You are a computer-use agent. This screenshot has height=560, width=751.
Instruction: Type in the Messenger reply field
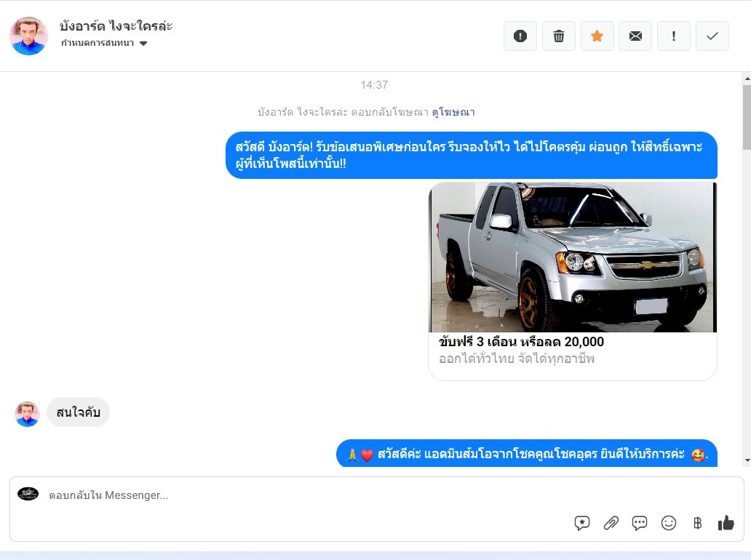pos(291,495)
